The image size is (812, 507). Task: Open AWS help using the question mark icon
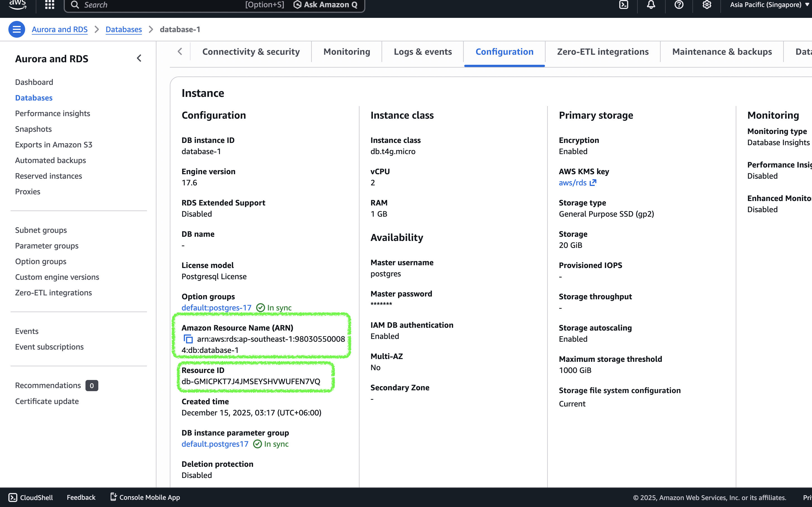(x=679, y=5)
